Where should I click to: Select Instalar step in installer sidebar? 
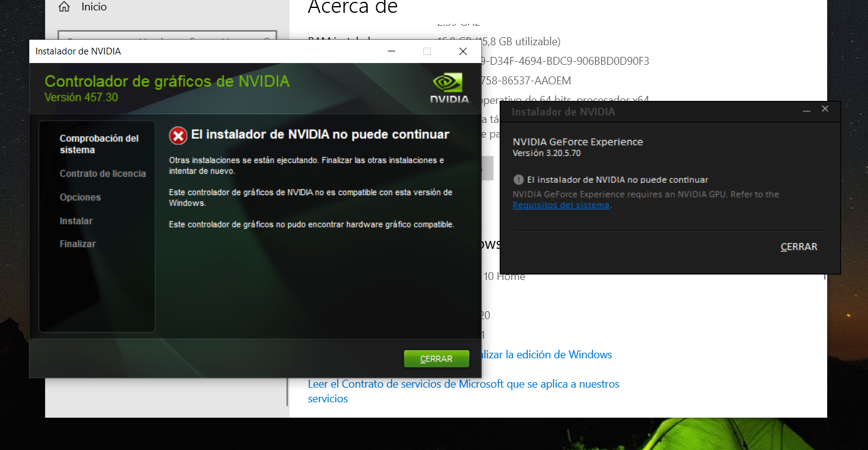pos(76,221)
